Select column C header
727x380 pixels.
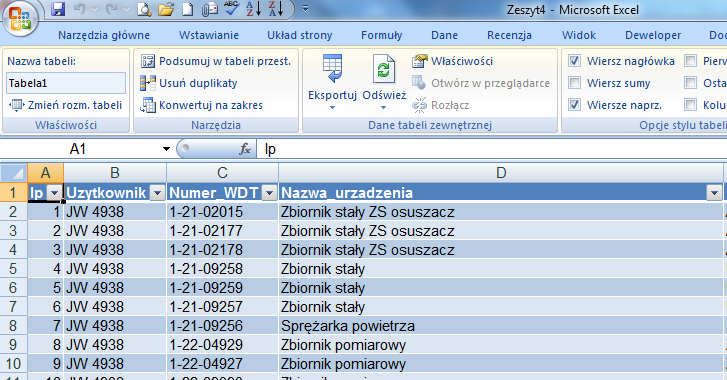222,173
